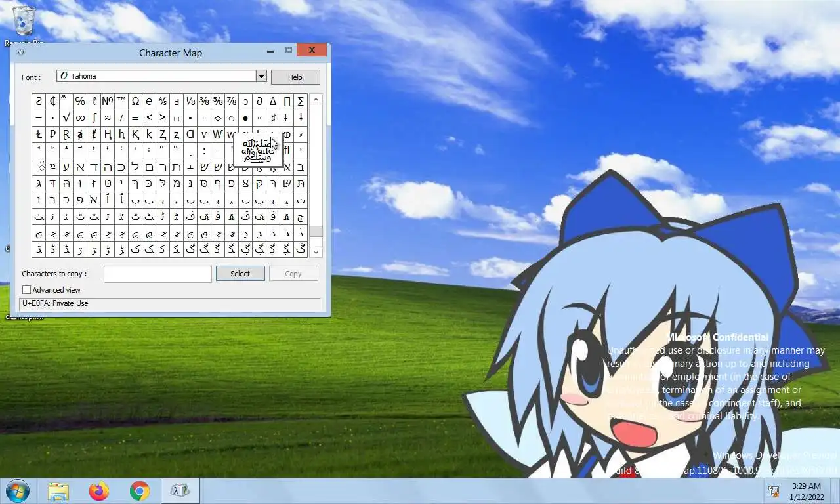Select the H with descender Ⱨ cell
This screenshot has height=504, width=840.
(108, 135)
